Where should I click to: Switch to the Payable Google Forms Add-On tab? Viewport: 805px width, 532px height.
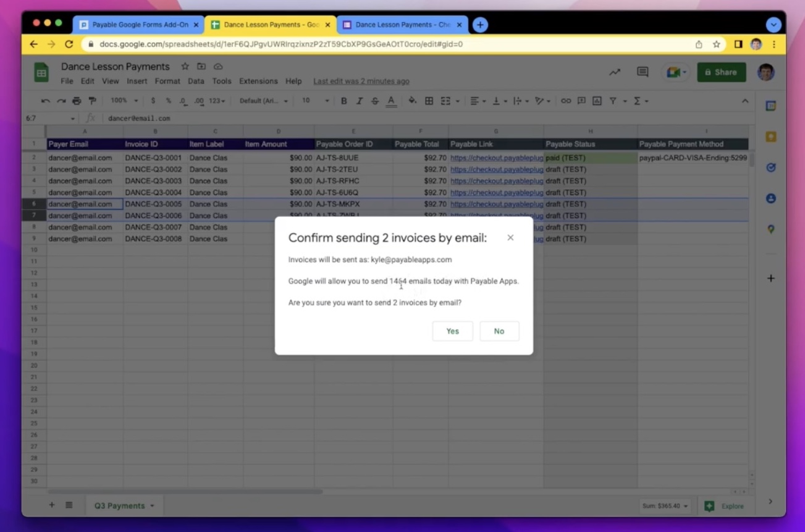point(138,25)
